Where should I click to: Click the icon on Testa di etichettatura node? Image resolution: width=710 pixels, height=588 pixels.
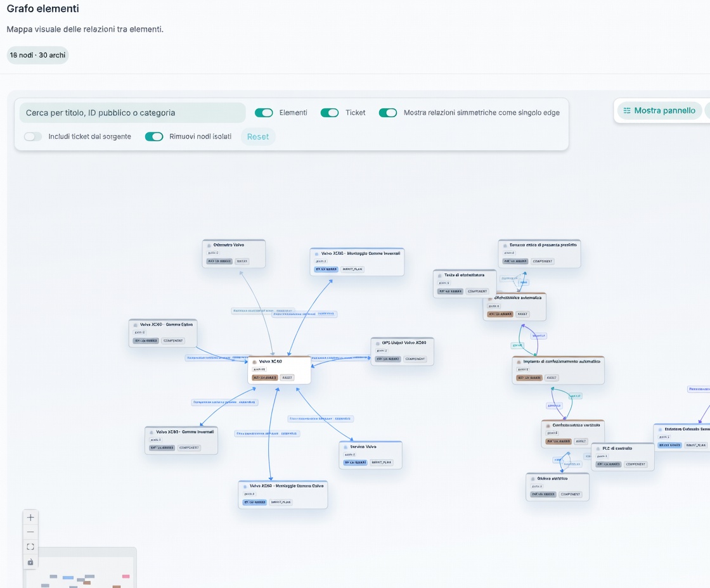pos(440,275)
